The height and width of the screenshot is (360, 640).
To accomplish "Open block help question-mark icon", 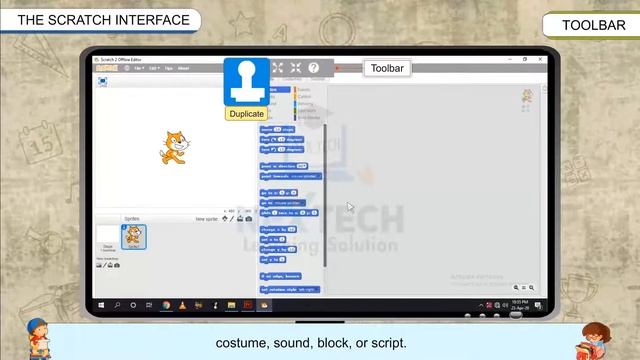I will click(x=313, y=68).
